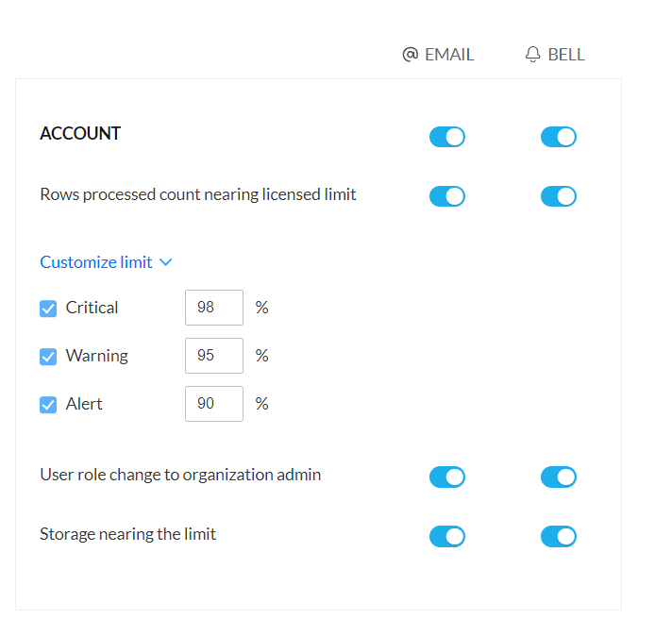
Task: Switch off email for storage nearing limit
Action: (x=447, y=536)
